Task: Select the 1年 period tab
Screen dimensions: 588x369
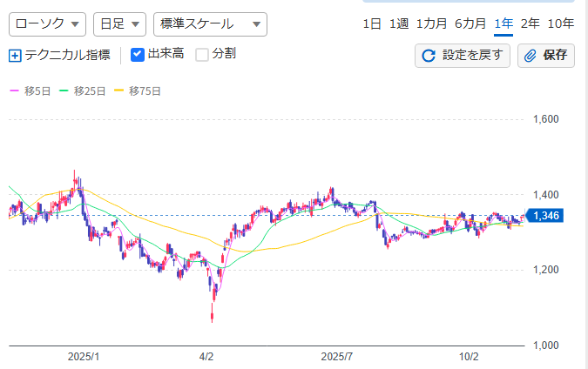Action: tap(504, 24)
